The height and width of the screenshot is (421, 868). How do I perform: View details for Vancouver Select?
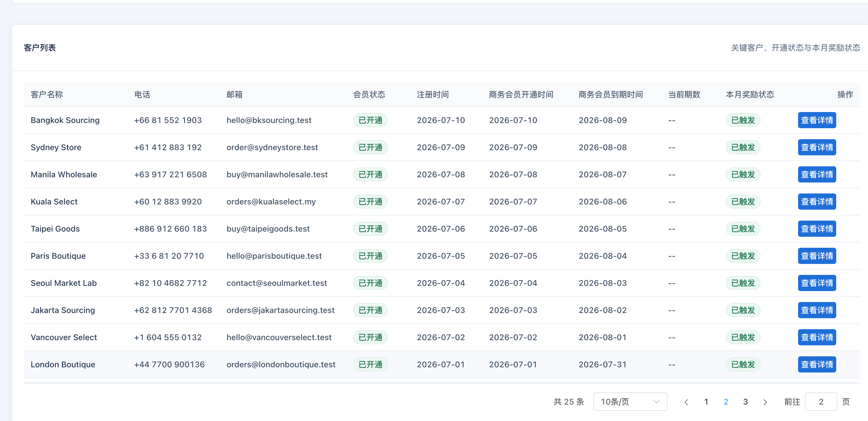pyautogui.click(x=817, y=338)
